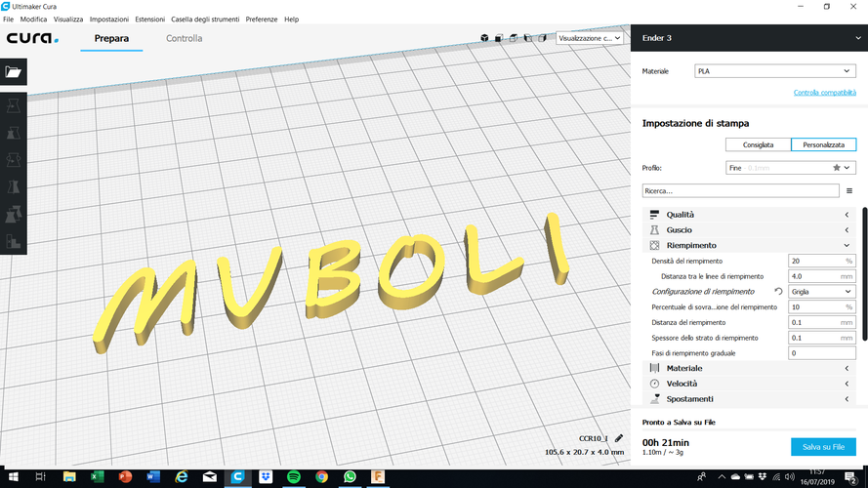This screenshot has height=488, width=868.
Task: Switch to left side camera view cube
Action: coord(527,38)
